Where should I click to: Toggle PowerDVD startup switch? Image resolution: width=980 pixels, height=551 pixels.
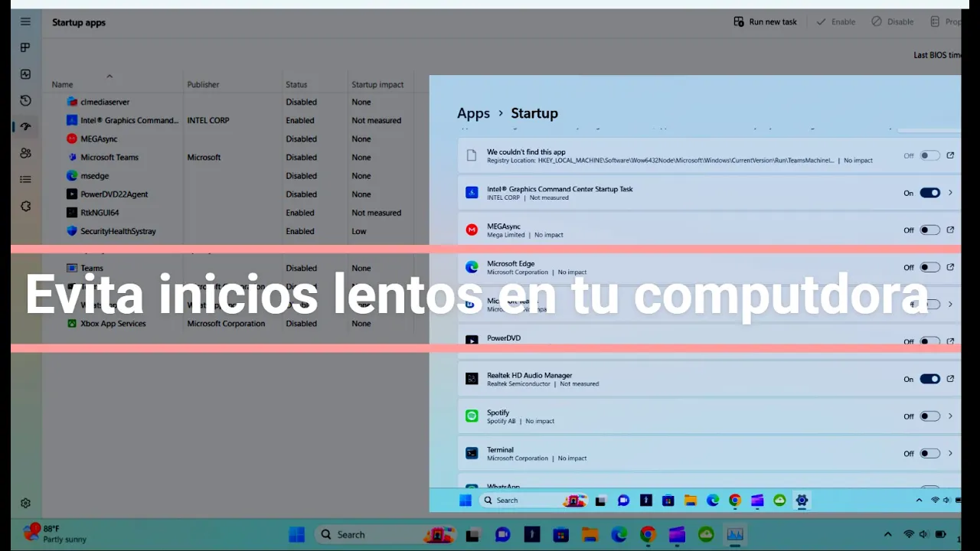[x=929, y=341]
